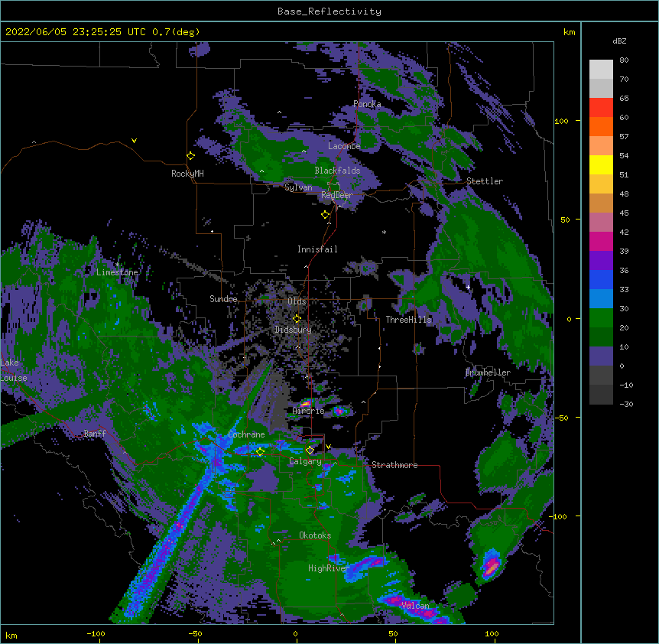Click the 33 value on dBZ legend

pos(624,290)
